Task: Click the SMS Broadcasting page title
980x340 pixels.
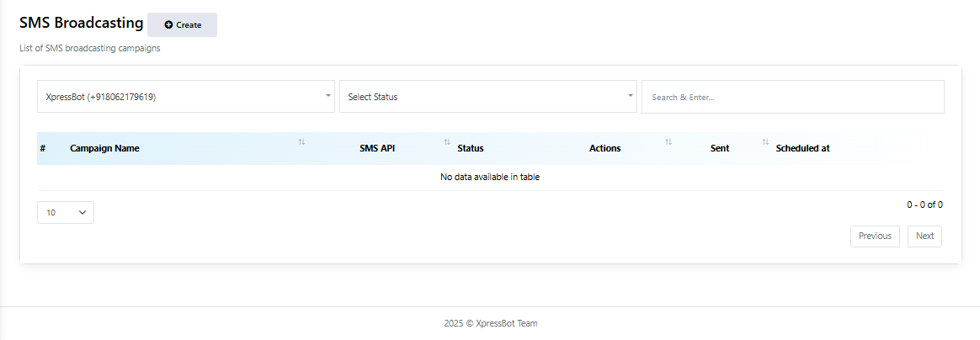Action: click(x=81, y=24)
